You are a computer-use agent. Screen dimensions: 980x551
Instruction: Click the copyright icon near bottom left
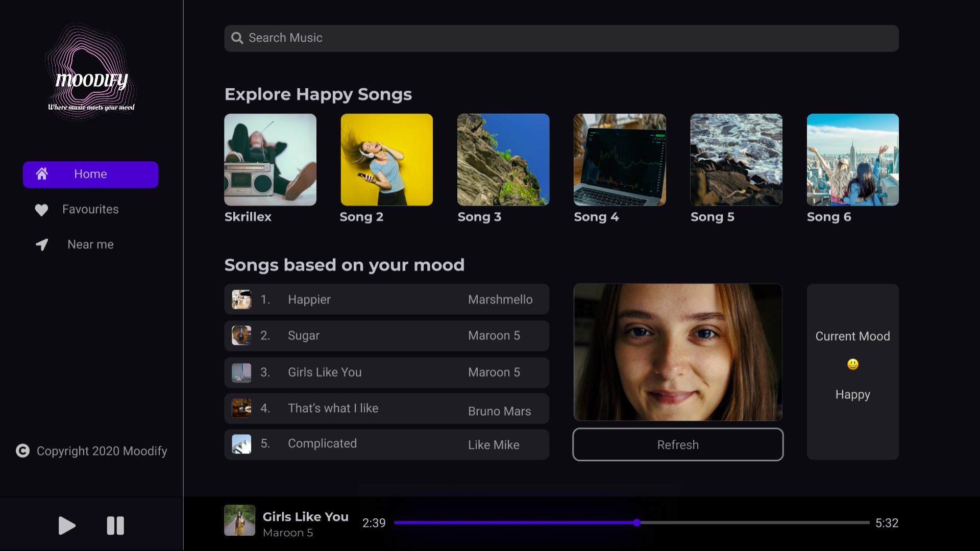24,451
